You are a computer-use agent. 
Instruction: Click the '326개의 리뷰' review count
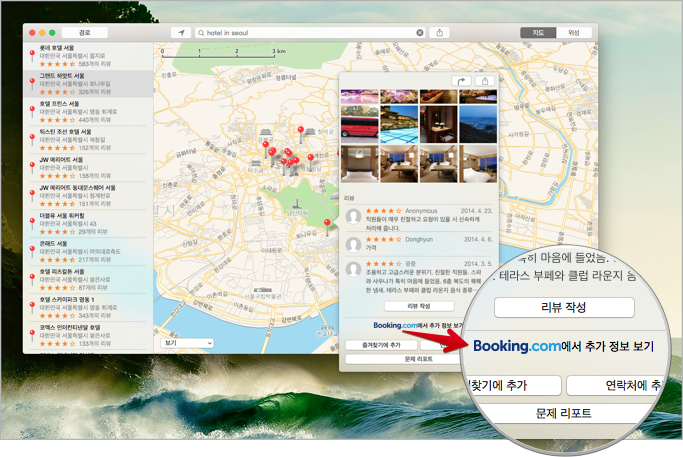pyautogui.click(x=95, y=92)
